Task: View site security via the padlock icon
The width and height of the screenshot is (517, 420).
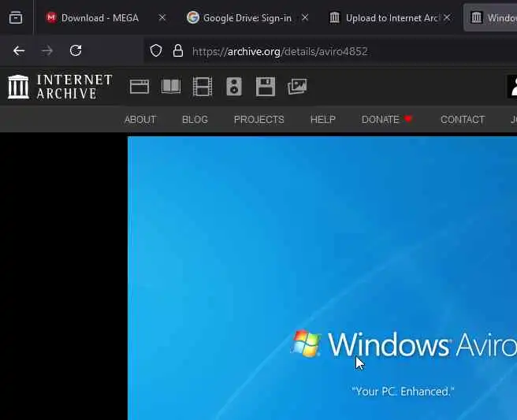Action: 178,50
